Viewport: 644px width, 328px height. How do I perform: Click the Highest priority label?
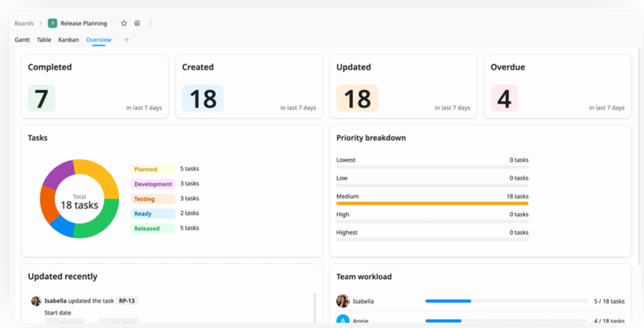tap(347, 232)
